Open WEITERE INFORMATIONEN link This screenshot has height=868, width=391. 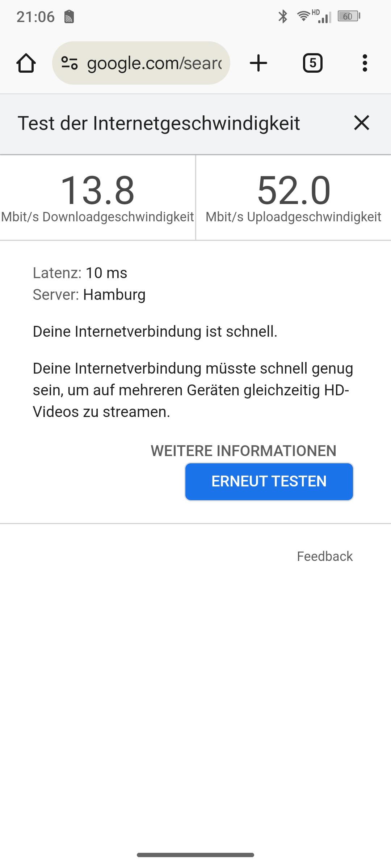tap(244, 451)
